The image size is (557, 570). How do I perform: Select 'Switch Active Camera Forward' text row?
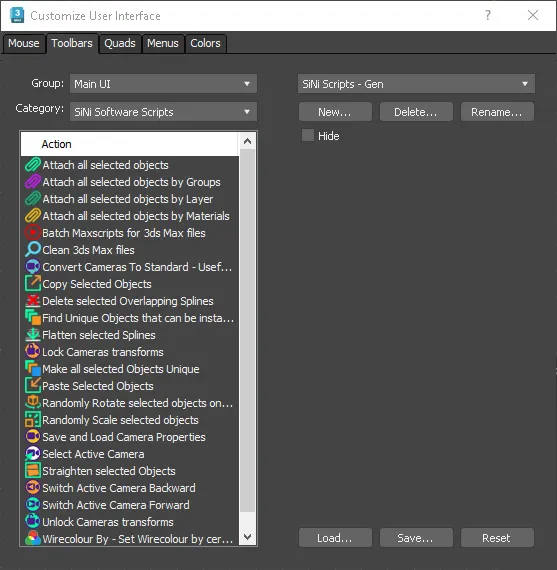(x=116, y=505)
